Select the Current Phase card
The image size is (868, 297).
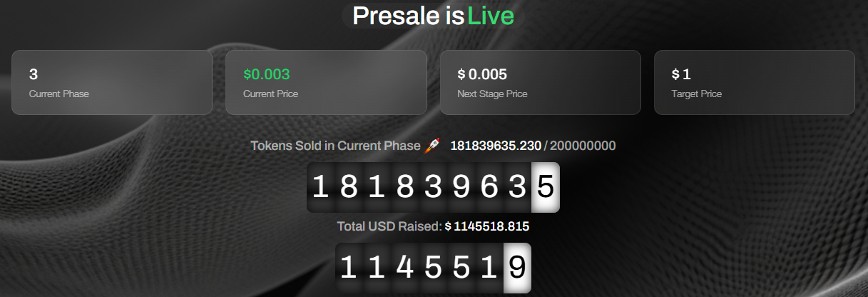(112, 82)
